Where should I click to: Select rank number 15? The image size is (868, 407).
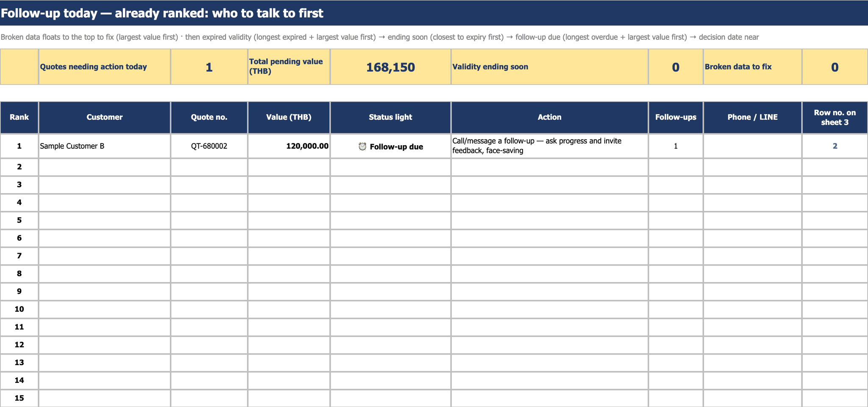tap(19, 398)
